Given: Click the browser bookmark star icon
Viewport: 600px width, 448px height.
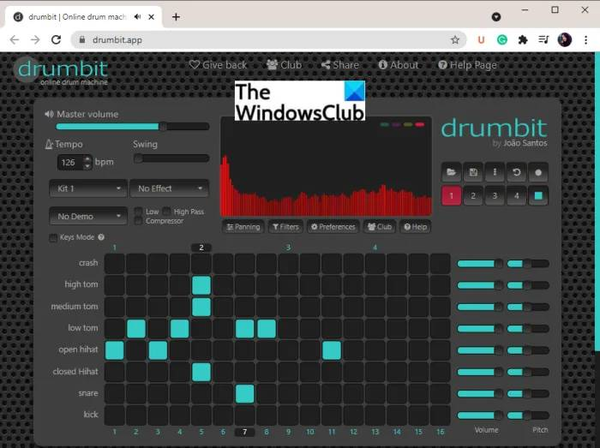Looking at the screenshot, I should tap(455, 40).
